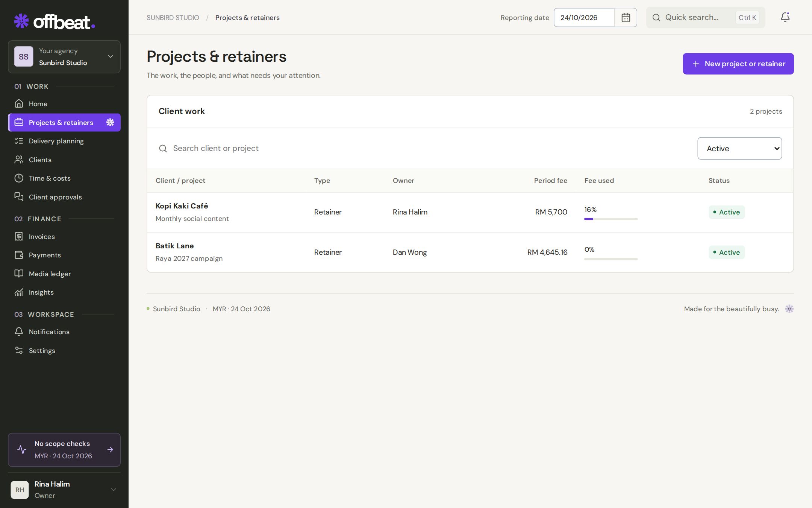Screen dimensions: 812x508
Task: Click SUNBIRD STUDIO breadcrumb link
Action: tap(173, 18)
